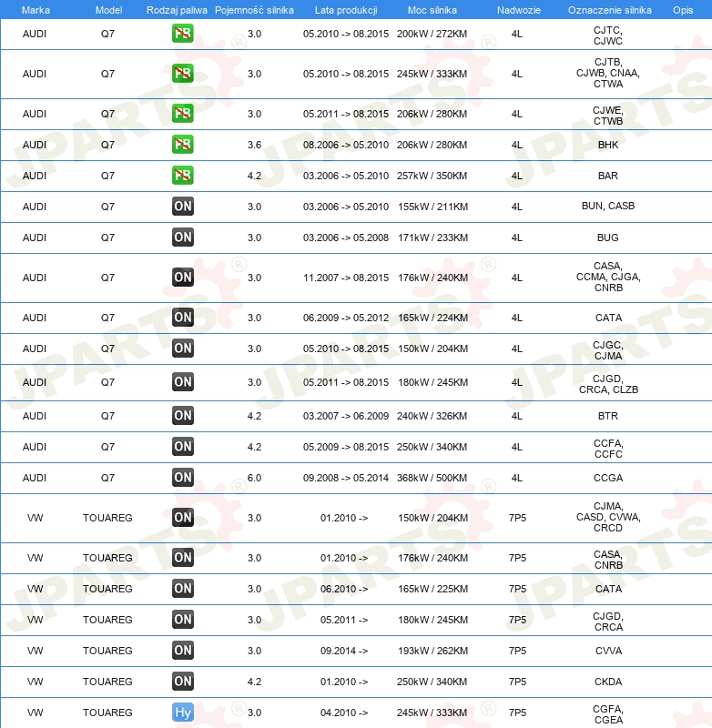
Task: Click the ON icon in the Touareg CVVA row
Action: tap(183, 651)
